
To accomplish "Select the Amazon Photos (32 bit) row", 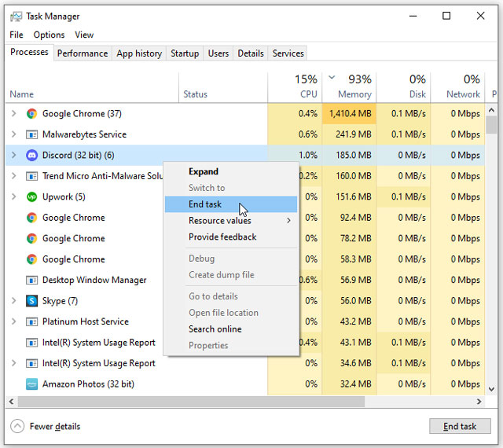I will pos(245,384).
